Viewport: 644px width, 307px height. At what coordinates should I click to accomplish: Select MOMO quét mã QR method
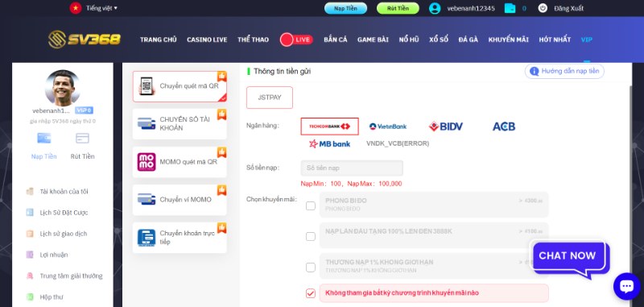180,162
